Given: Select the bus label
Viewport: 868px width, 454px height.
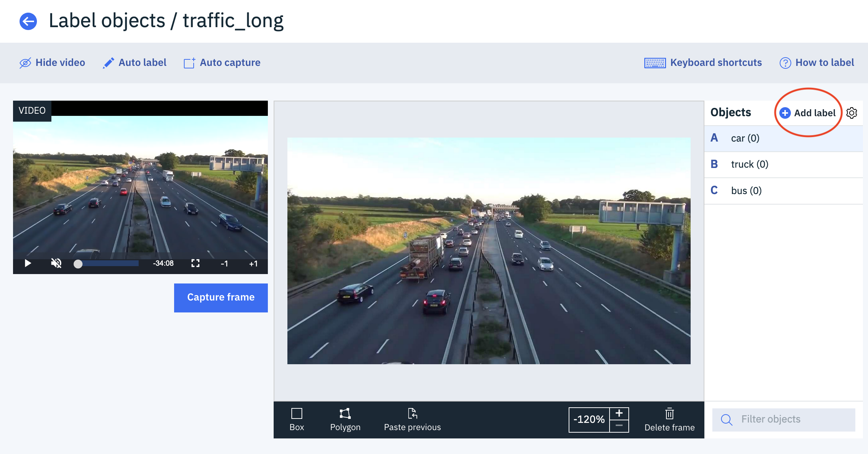Looking at the screenshot, I should coord(746,191).
